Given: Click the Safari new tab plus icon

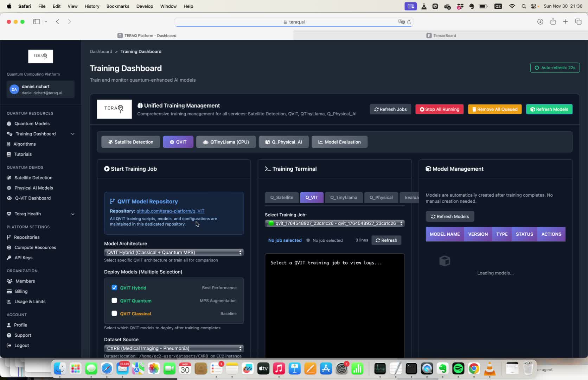Looking at the screenshot, I should coord(565,21).
